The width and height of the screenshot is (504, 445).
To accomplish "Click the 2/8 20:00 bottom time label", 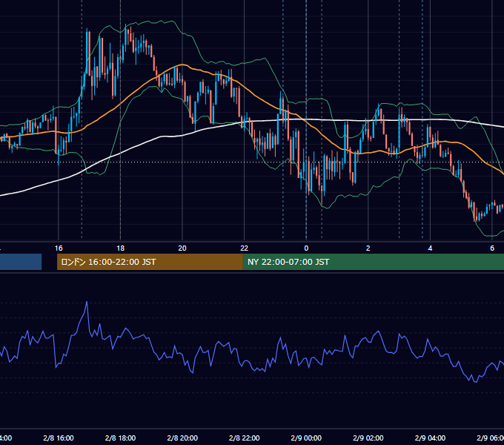I will tap(182, 438).
